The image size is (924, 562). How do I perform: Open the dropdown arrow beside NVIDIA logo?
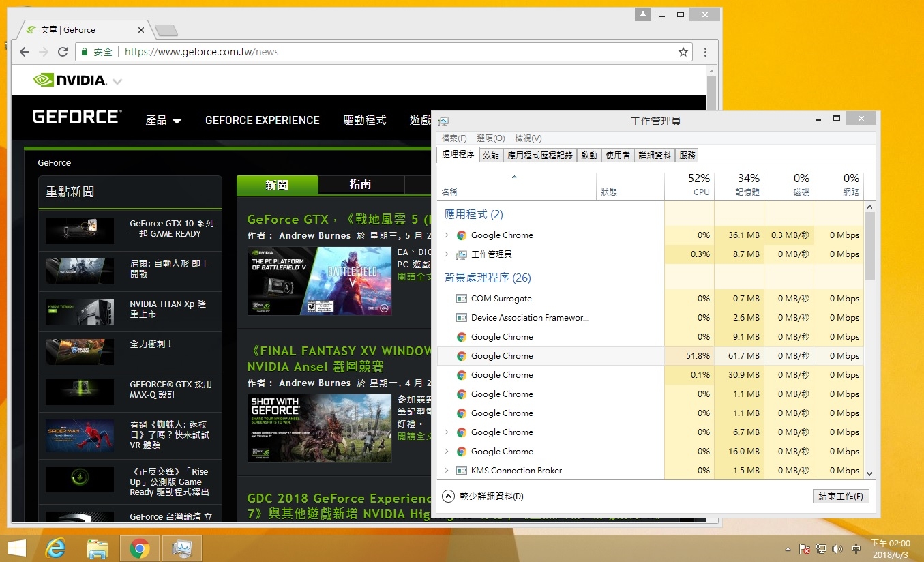pyautogui.click(x=117, y=81)
